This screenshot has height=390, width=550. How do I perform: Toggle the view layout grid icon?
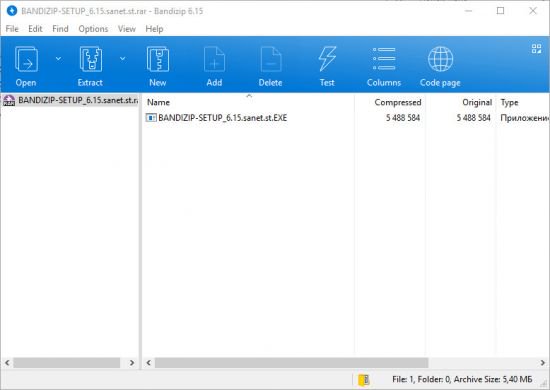point(536,49)
